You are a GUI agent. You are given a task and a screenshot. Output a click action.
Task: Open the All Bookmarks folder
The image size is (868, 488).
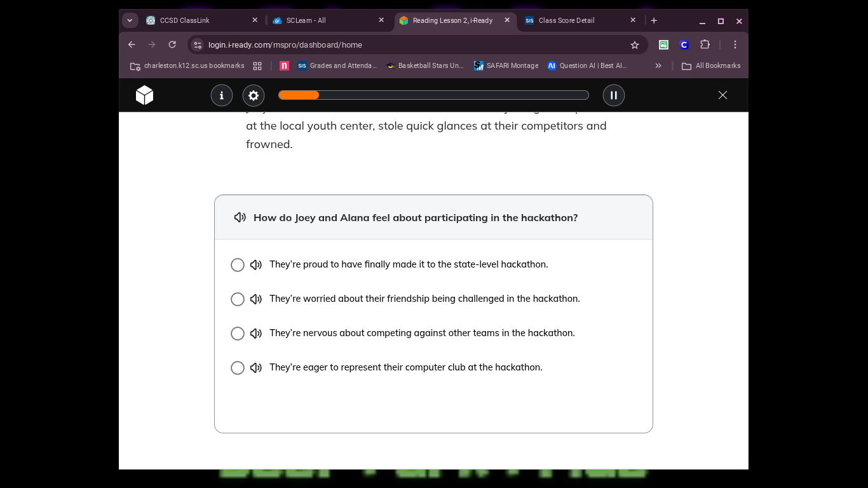[710, 65]
